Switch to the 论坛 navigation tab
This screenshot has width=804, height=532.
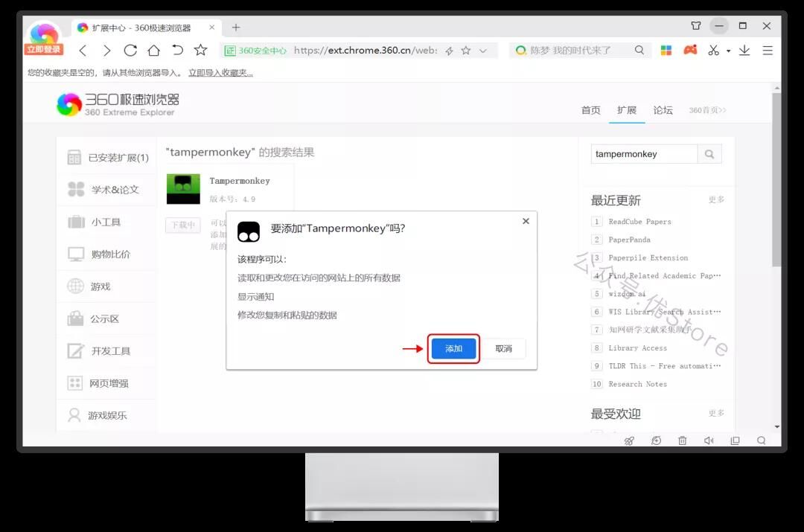(x=663, y=110)
